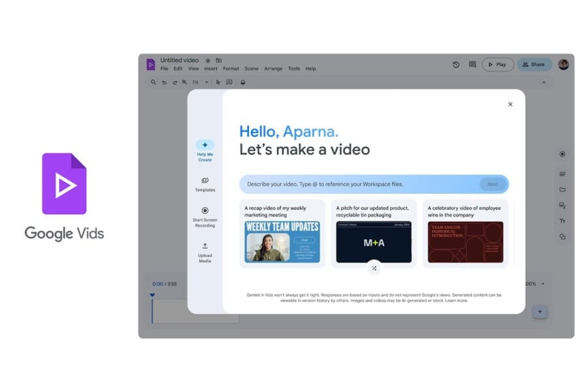Click the record icon in right side panel
The height and width of the screenshot is (392, 588).
(562, 154)
